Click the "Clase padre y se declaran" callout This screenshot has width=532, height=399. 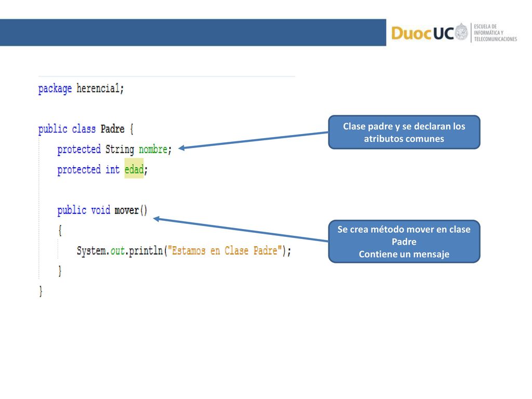404,132
